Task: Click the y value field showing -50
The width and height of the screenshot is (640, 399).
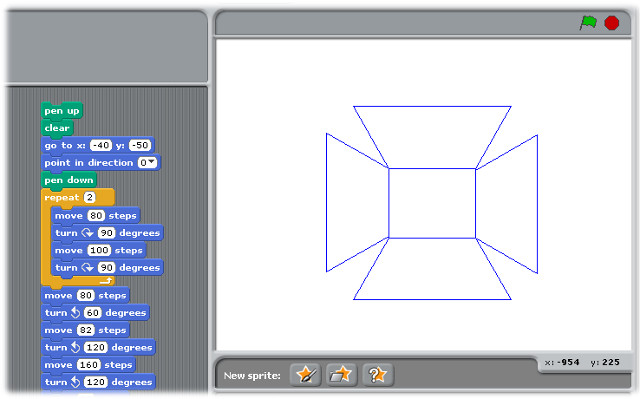Action: tap(140, 145)
